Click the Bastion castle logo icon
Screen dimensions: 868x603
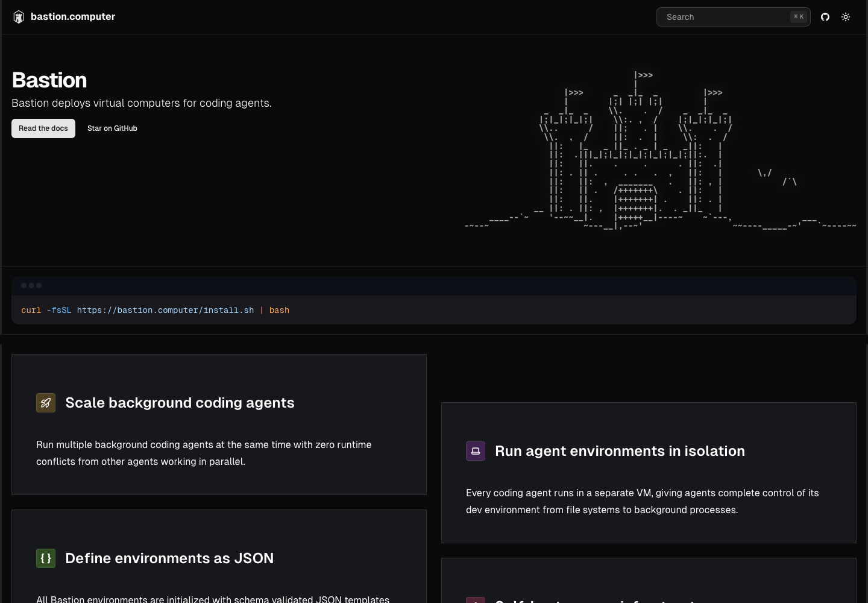(19, 17)
